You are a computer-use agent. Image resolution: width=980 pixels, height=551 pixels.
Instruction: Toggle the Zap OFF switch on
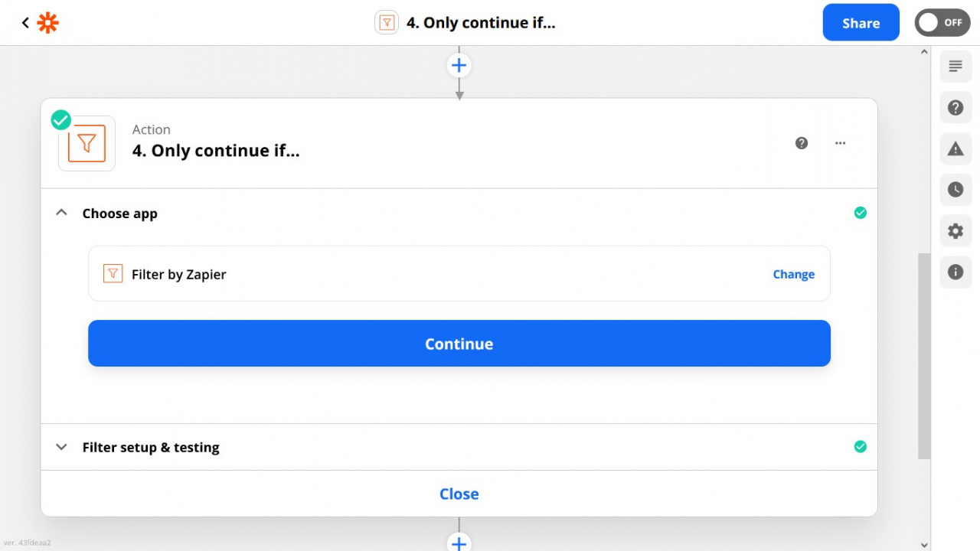coord(942,23)
